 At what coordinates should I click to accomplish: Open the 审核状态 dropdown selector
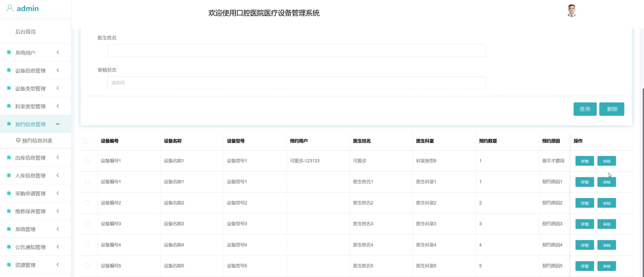coord(297,83)
